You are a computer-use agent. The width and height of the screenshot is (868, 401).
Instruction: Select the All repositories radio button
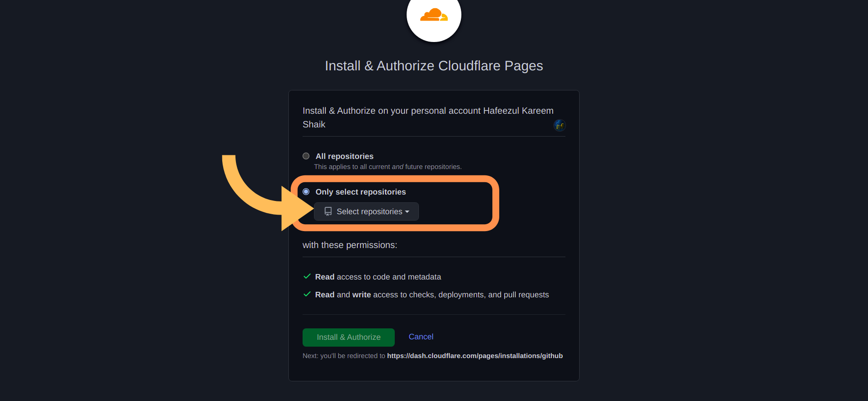click(x=306, y=156)
